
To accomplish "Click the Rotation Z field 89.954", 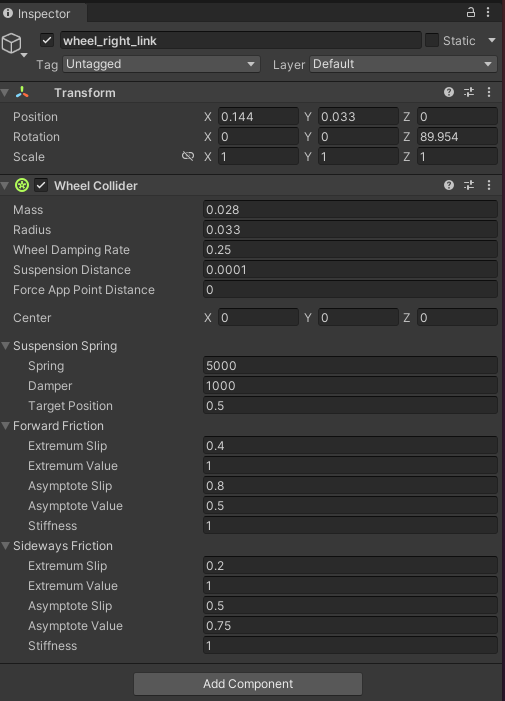I will pos(457,136).
